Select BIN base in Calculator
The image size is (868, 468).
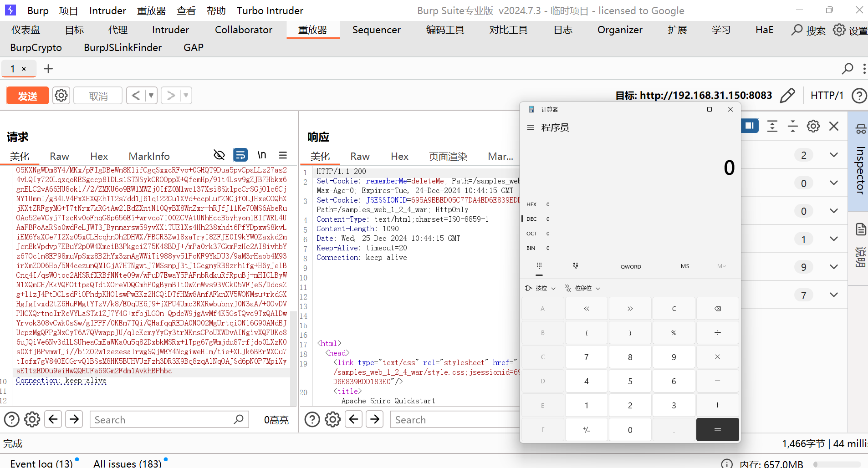538,248
